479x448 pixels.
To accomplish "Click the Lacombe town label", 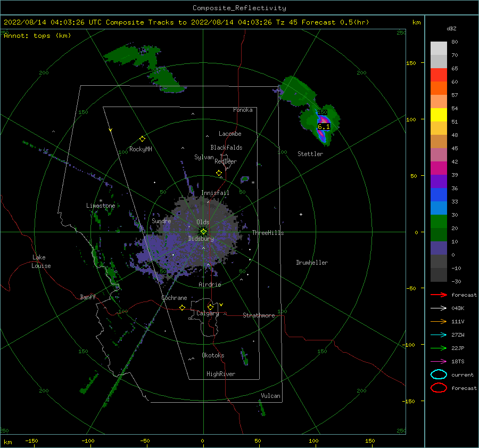I will (230, 134).
